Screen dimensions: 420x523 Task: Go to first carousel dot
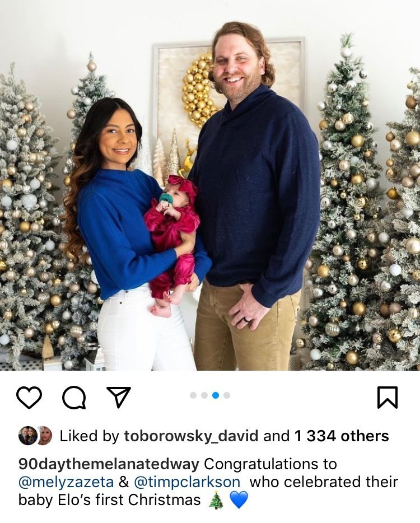(193, 395)
